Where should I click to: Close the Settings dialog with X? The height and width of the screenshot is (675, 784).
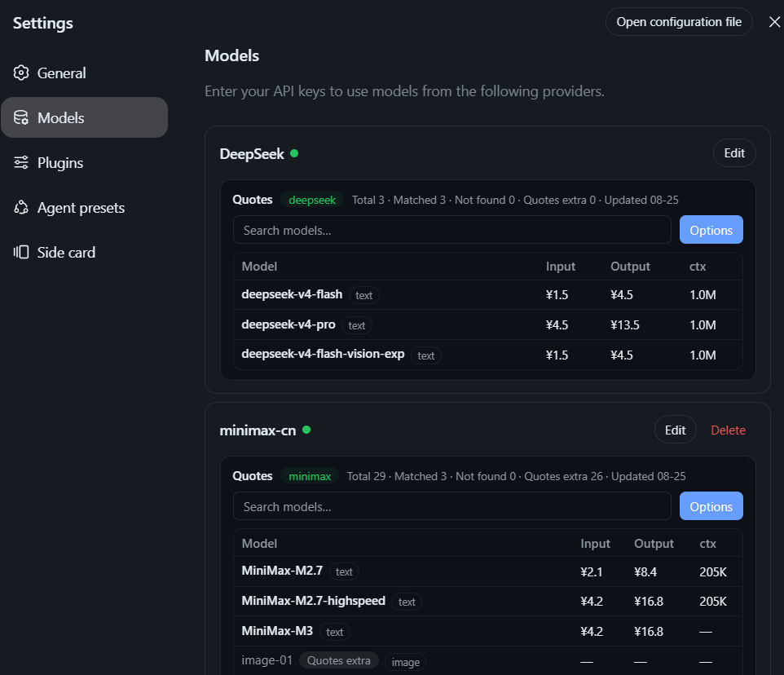point(774,22)
